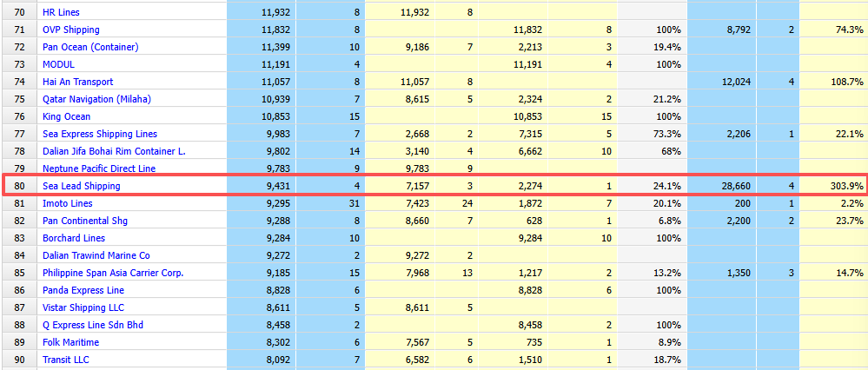Select total value 9,431

pos(277,187)
